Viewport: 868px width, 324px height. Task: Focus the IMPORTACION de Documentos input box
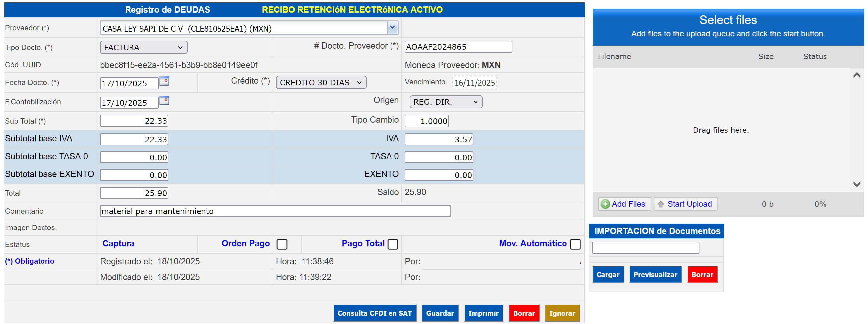645,248
